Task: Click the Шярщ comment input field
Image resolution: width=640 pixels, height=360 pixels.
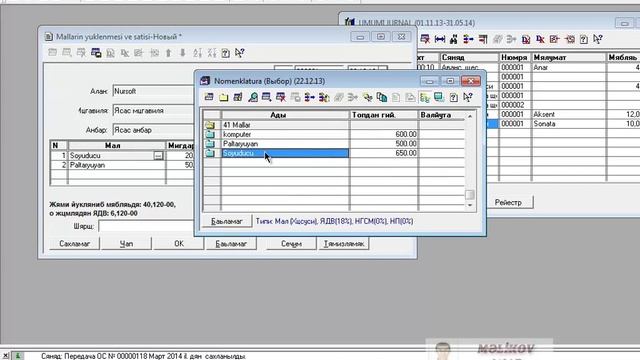Action: 146,227
